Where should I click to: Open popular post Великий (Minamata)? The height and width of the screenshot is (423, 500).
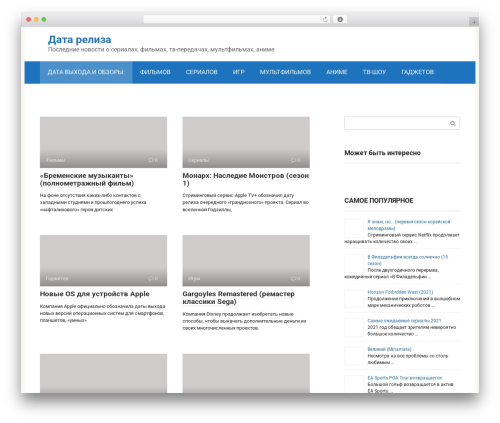pos(389,349)
